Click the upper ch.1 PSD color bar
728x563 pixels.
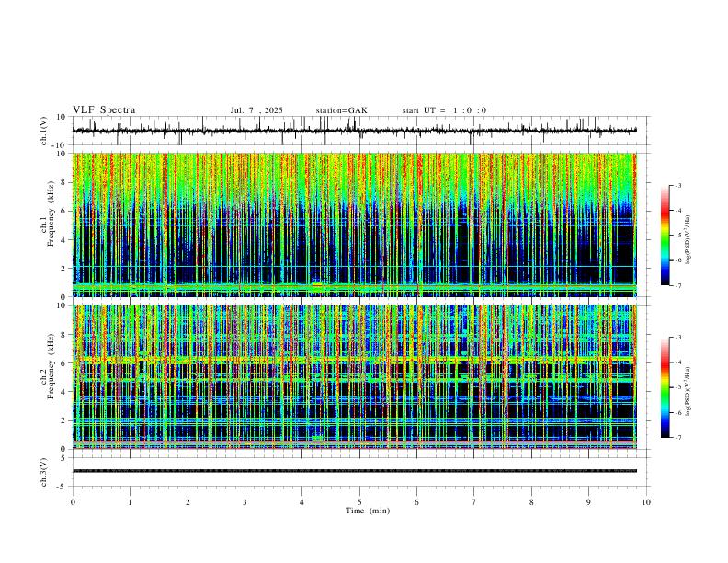(x=665, y=236)
